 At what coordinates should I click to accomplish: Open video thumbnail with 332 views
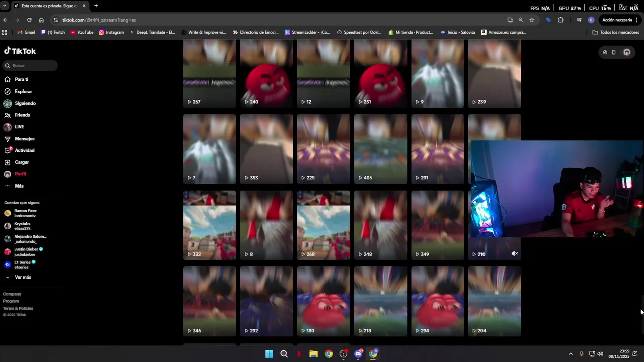point(209,225)
